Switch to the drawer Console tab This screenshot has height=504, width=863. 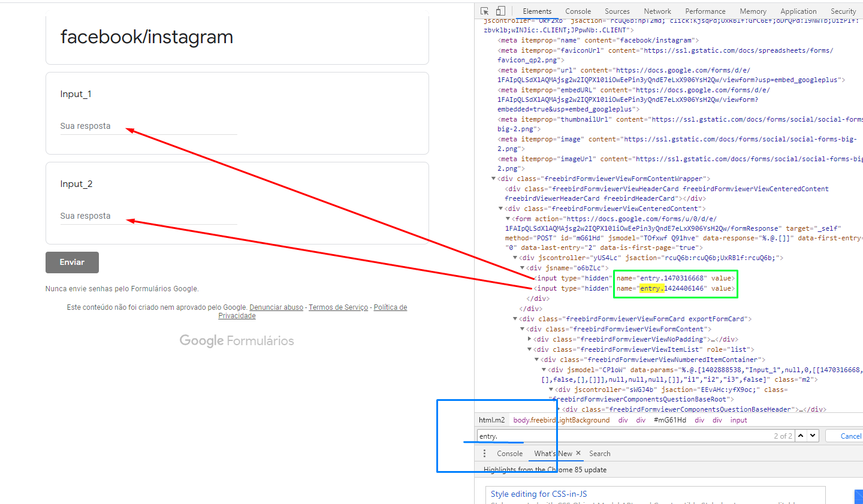click(x=509, y=454)
